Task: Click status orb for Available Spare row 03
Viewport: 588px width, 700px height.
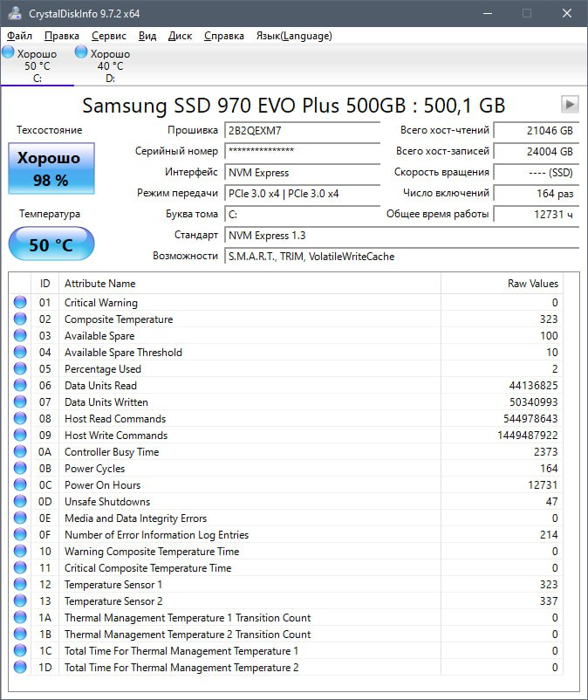Action: click(20, 335)
